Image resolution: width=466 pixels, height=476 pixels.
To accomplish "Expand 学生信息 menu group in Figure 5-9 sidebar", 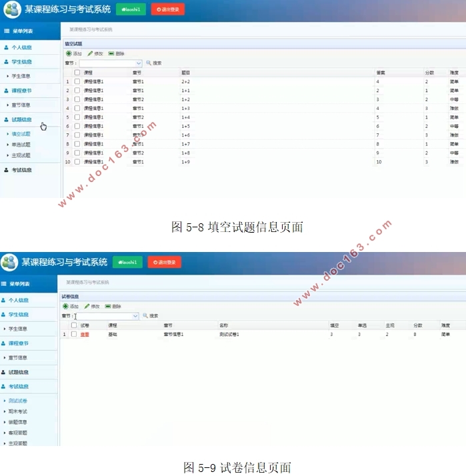I will point(19,315).
